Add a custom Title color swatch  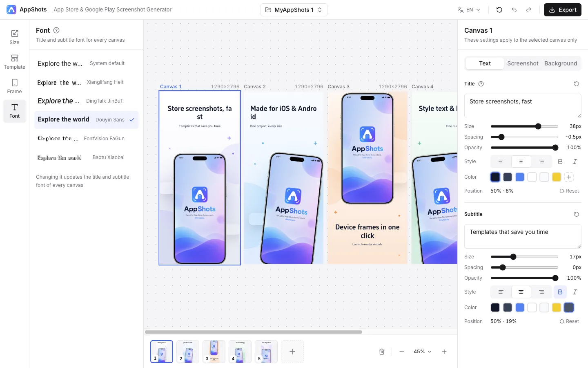569,177
